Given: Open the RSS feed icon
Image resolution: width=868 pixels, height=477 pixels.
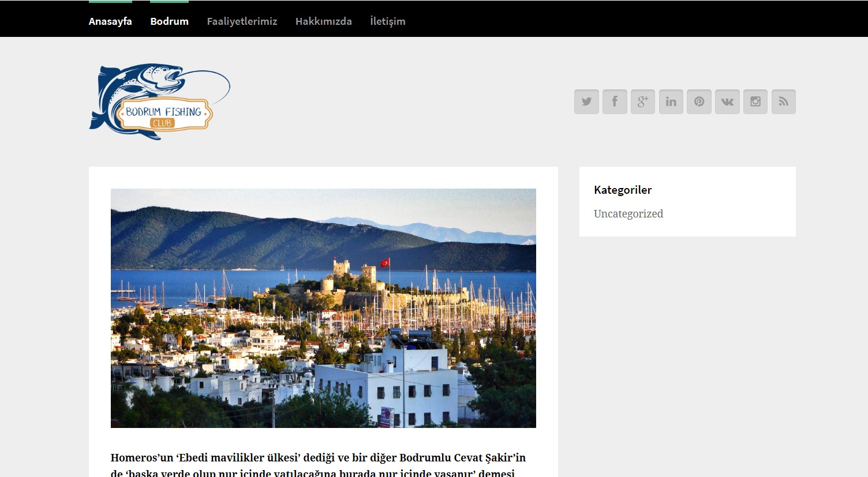Looking at the screenshot, I should (x=783, y=102).
